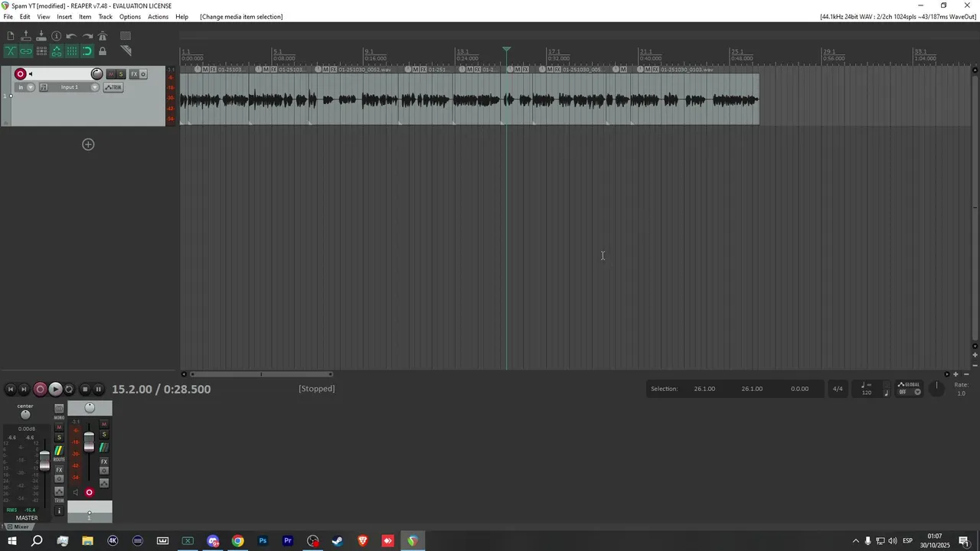Screen dimensions: 980x551
Task: Open master FX chain in mixer
Action: pyautogui.click(x=59, y=470)
